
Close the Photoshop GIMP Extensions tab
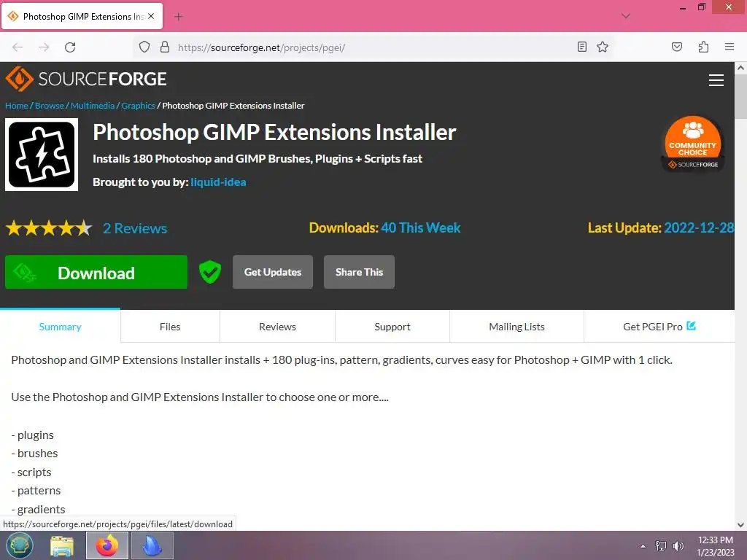tap(151, 16)
